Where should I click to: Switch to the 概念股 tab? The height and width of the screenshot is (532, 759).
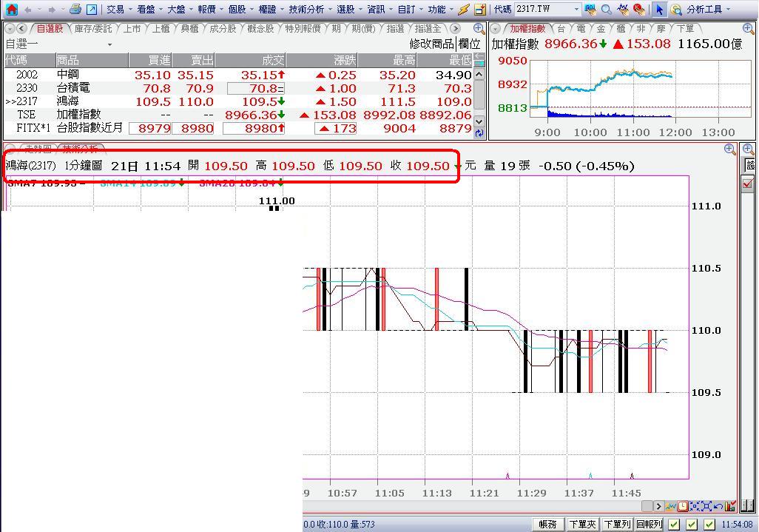coord(260,29)
